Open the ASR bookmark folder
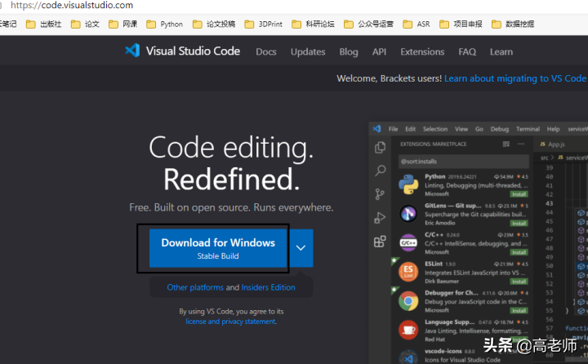 [416, 24]
